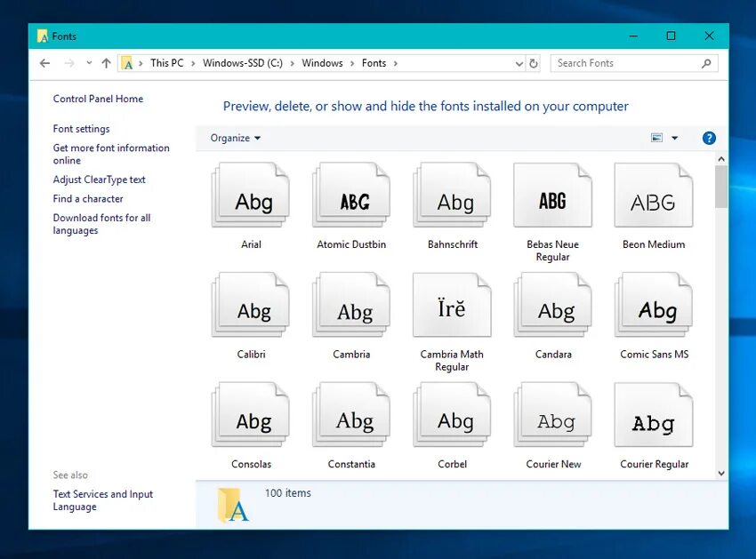The image size is (756, 559).
Task: Minimize the Fonts window
Action: pos(633,36)
